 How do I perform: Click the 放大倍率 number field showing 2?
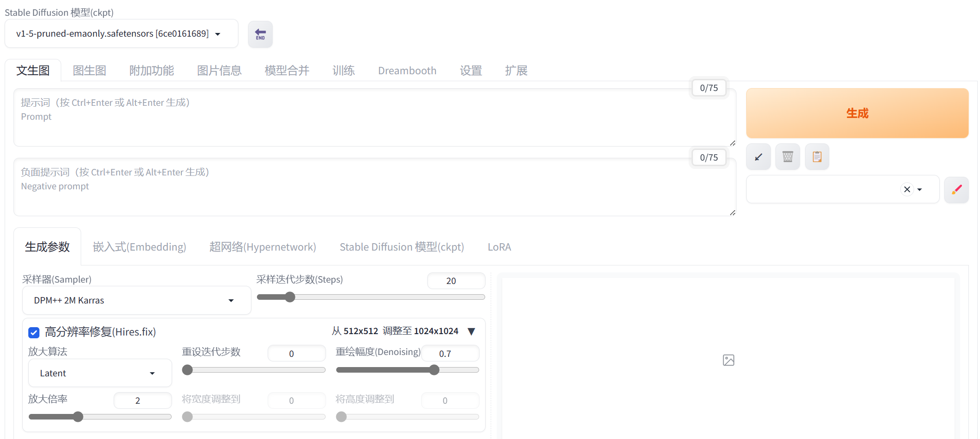142,400
